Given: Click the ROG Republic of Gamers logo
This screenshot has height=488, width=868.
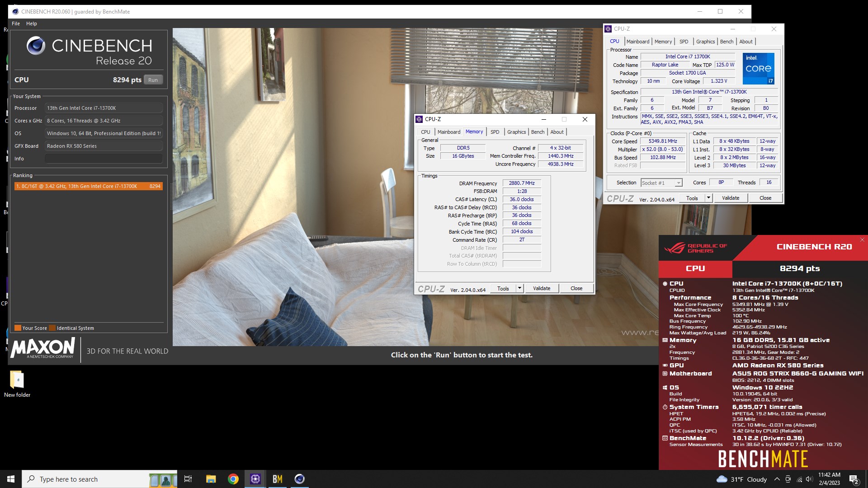Looking at the screenshot, I should [695, 248].
